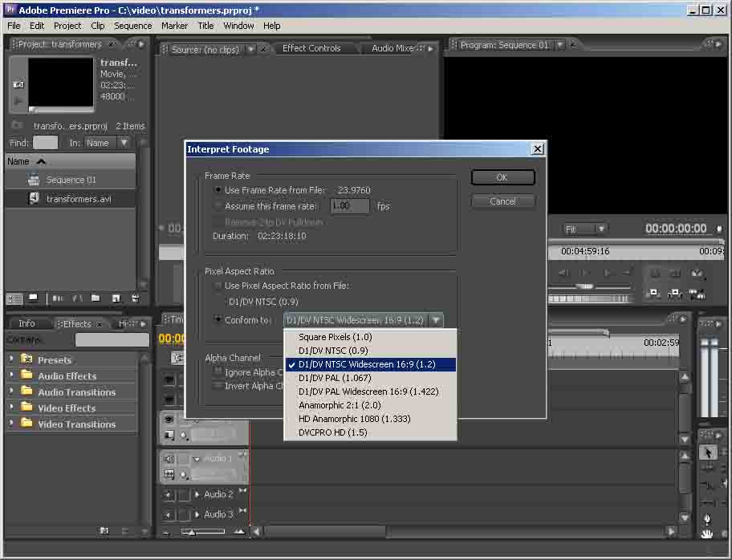Image resolution: width=732 pixels, height=560 pixels.
Task: Choose Square Pixels (1.0) from list
Action: point(370,337)
